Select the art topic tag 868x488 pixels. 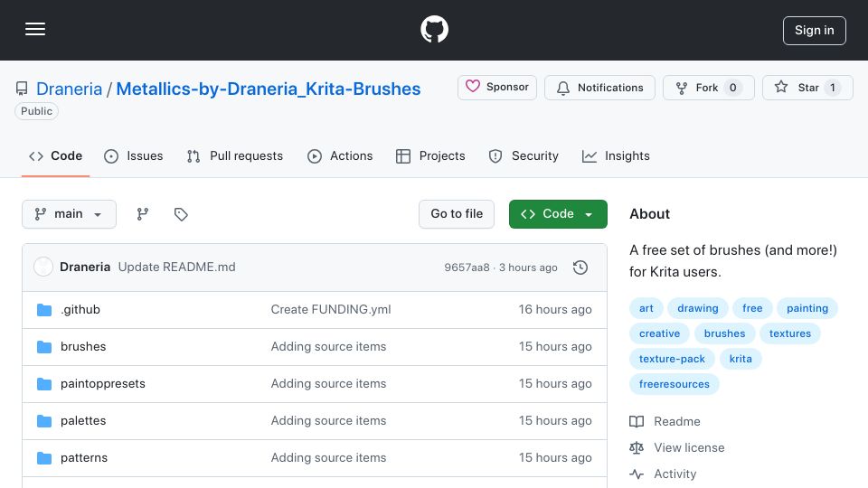[x=646, y=308]
